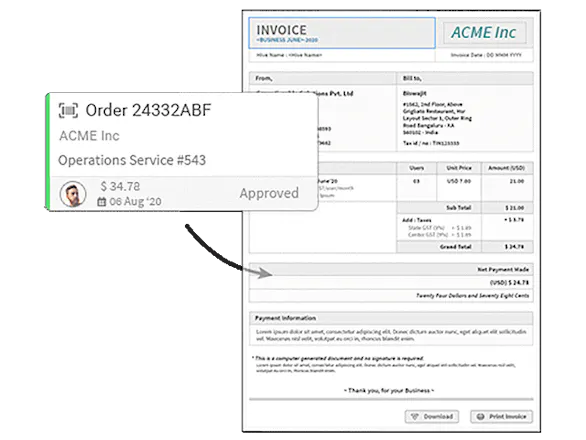Screen dimensions: 586x440
Task: Click the Grand Total row label
Action: pos(455,247)
